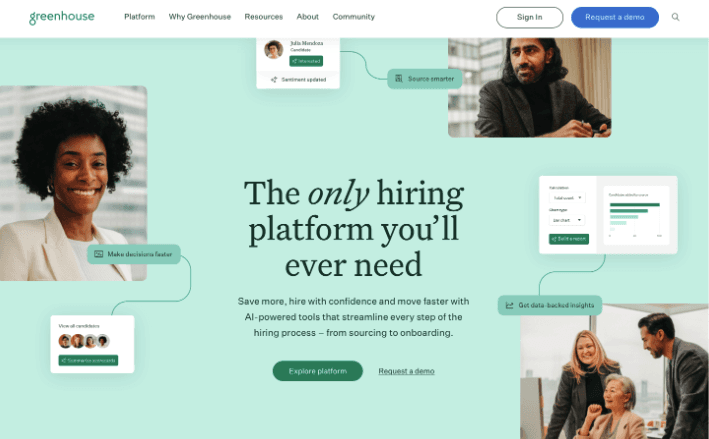
Task: Click the Make decisions faster badge icon
Action: point(99,254)
